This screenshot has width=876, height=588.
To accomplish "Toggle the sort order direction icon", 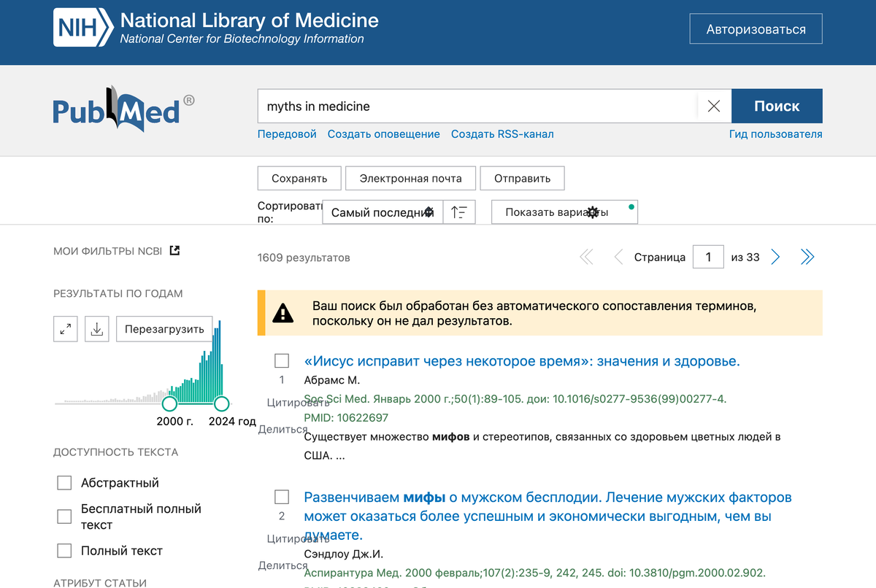I will tap(459, 212).
